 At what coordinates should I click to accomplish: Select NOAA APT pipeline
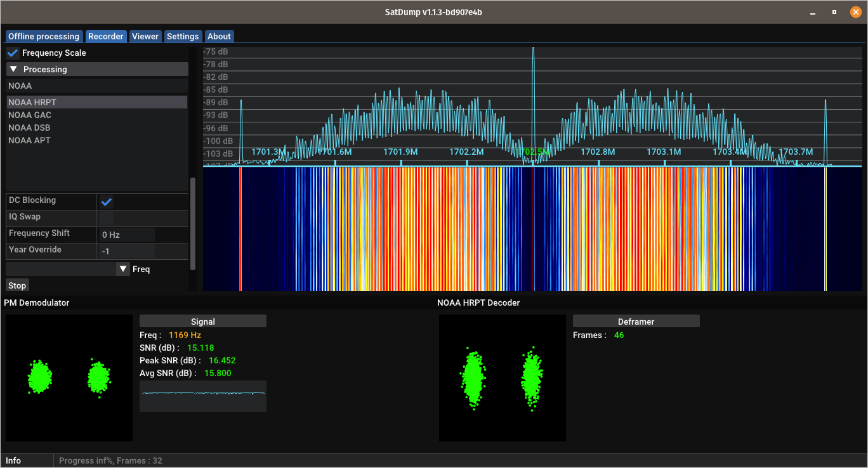tap(97, 140)
